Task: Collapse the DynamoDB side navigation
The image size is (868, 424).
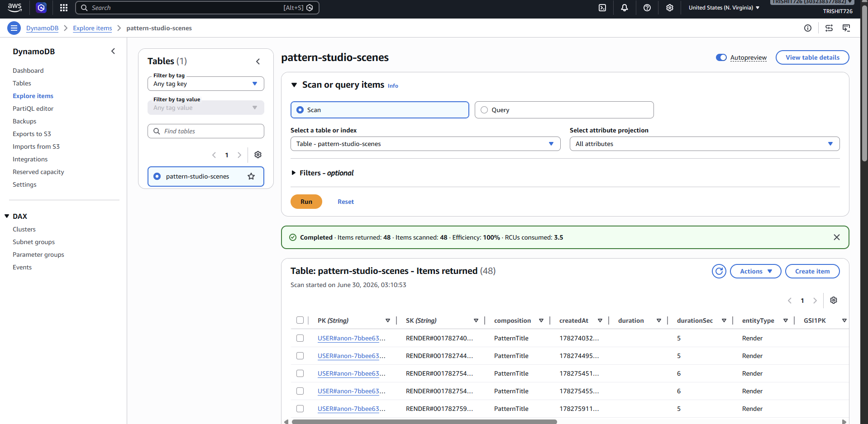Action: (113, 51)
